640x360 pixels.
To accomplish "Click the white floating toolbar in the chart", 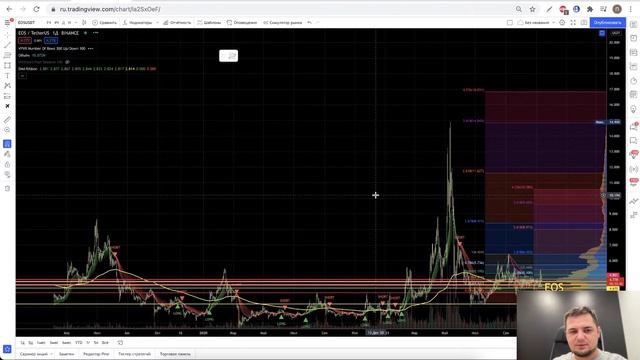I will click(229, 56).
